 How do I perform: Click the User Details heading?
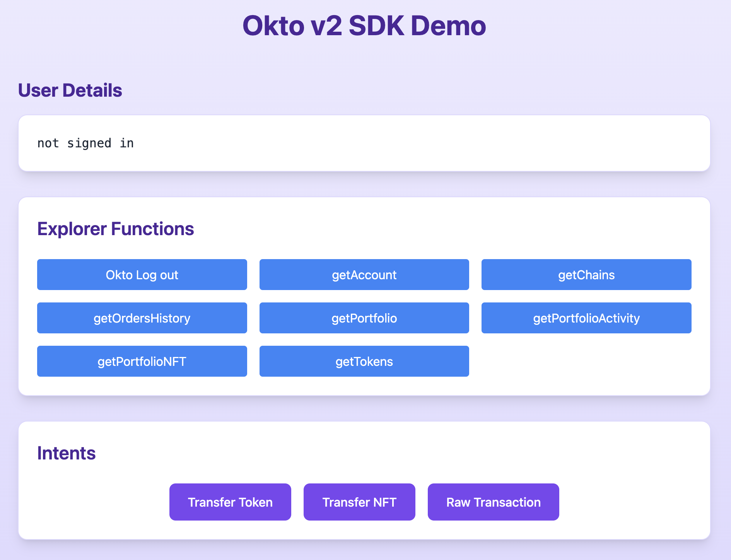(70, 90)
